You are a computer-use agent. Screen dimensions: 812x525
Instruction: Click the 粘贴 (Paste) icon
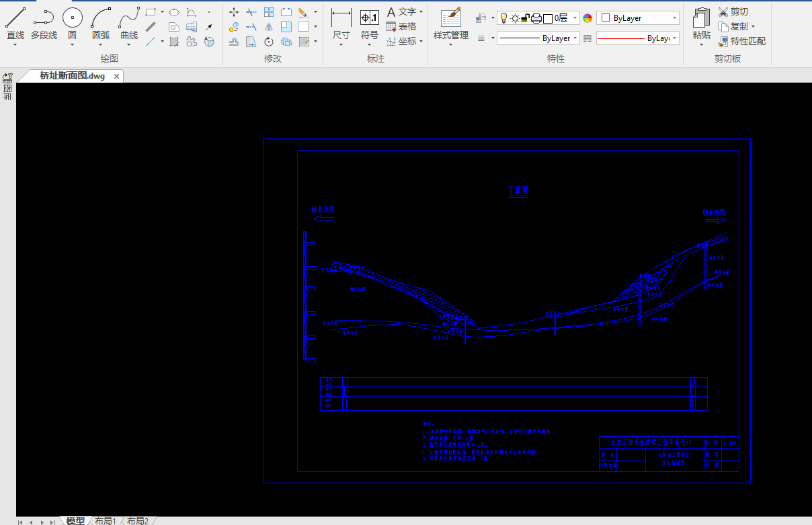701,19
